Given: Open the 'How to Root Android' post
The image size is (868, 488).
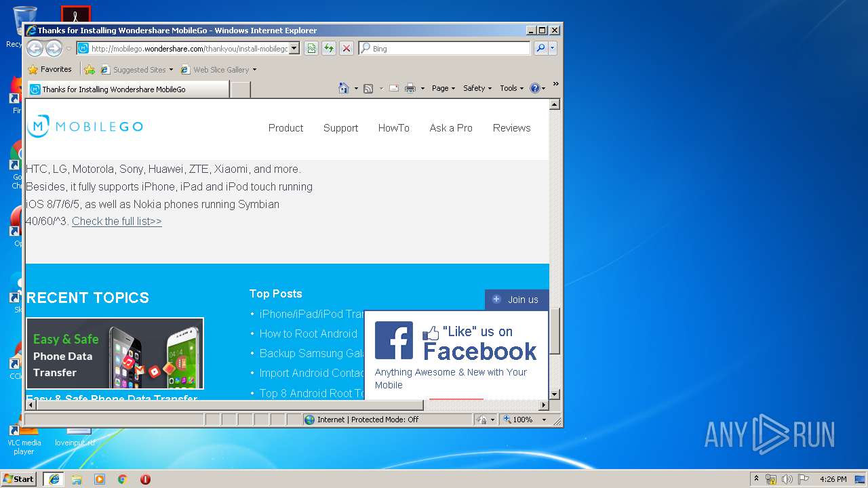Looking at the screenshot, I should pos(308,333).
